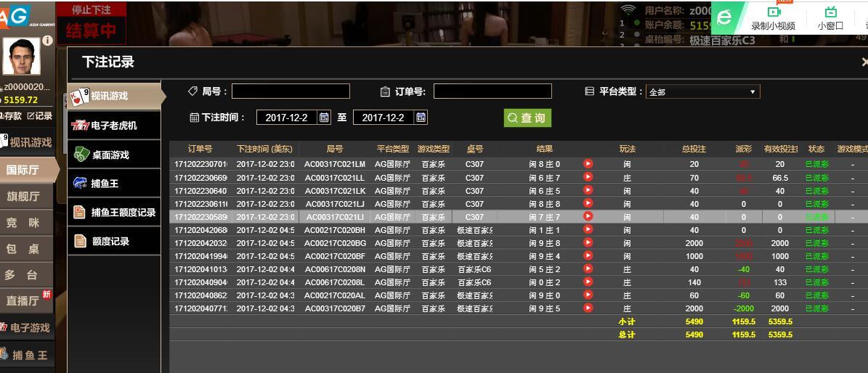
Task: Play video replay for round AC00317C021LM
Action: [x=588, y=164]
